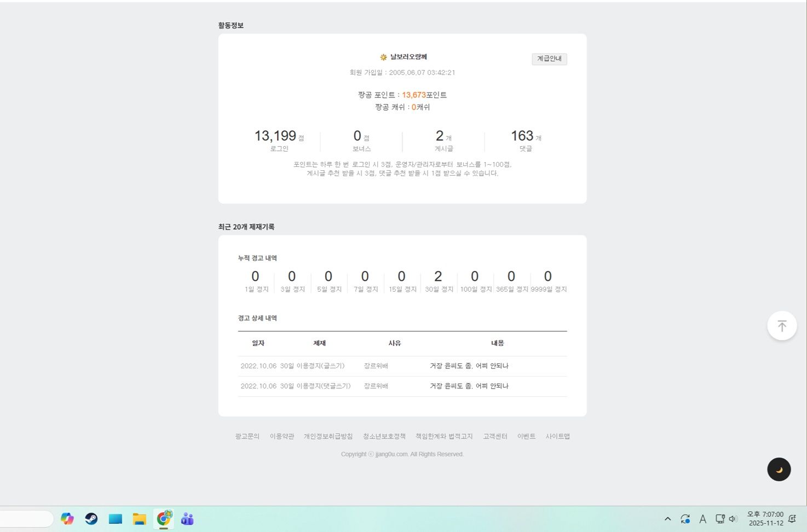Viewport: 807px width, 532px height.
Task: Expand hidden system tray icons chevron
Action: (667, 519)
